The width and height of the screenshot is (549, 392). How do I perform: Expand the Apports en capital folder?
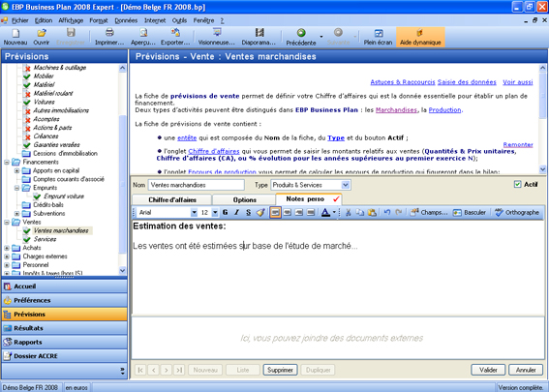pos(16,170)
